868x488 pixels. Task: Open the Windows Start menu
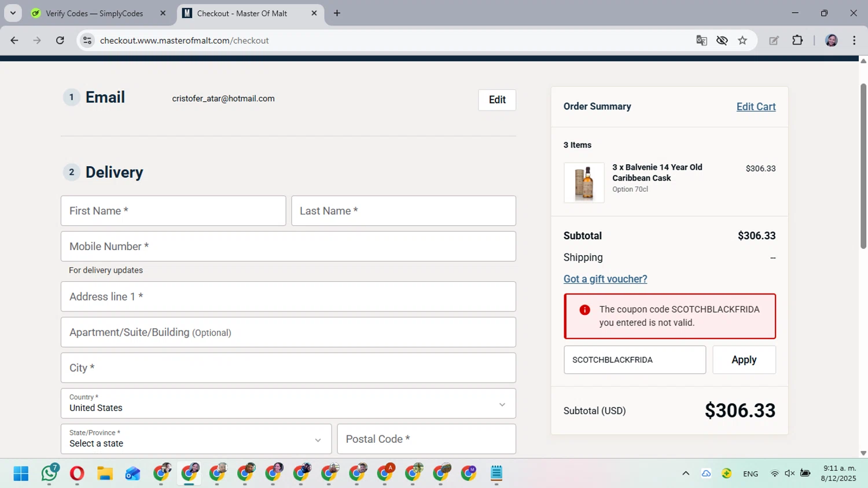21,474
